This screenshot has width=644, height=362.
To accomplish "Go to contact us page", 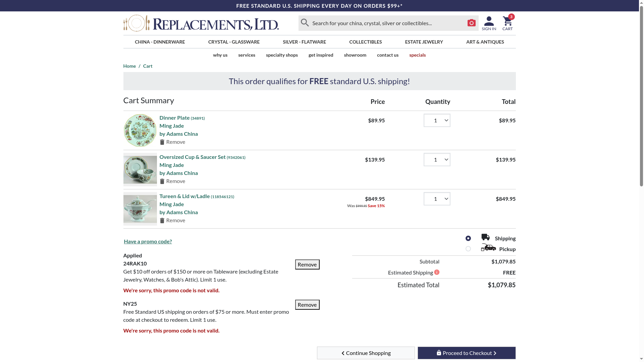I will tap(387, 55).
